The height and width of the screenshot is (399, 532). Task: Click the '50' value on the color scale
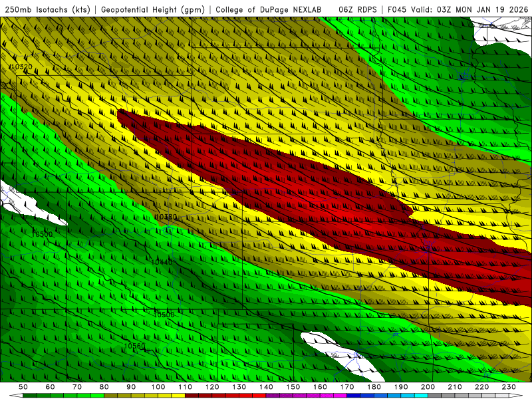(23, 387)
